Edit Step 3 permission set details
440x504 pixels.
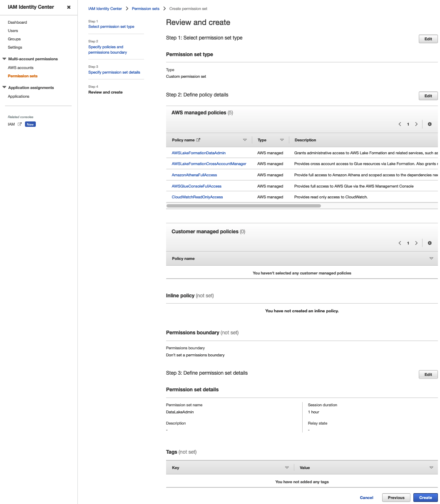click(428, 375)
